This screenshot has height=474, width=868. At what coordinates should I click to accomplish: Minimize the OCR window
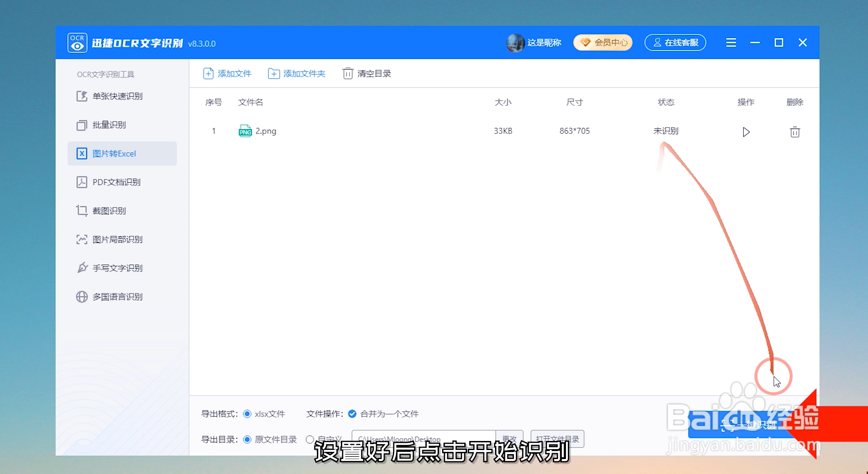click(x=755, y=43)
